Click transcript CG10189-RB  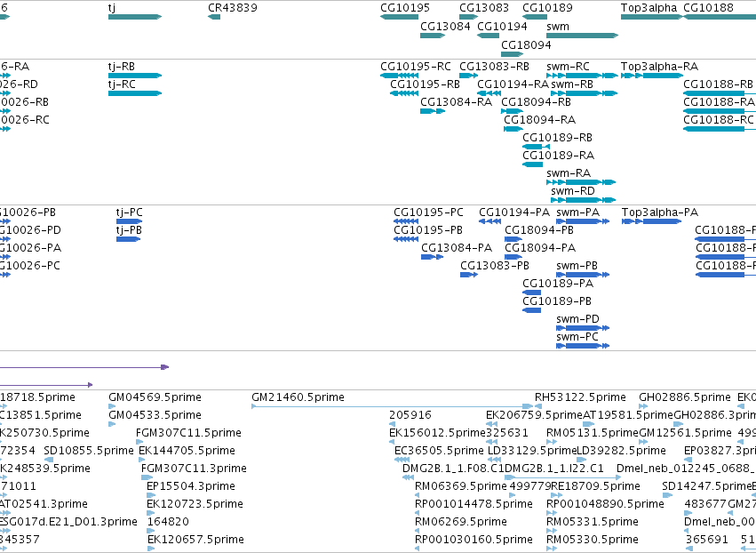point(557,138)
